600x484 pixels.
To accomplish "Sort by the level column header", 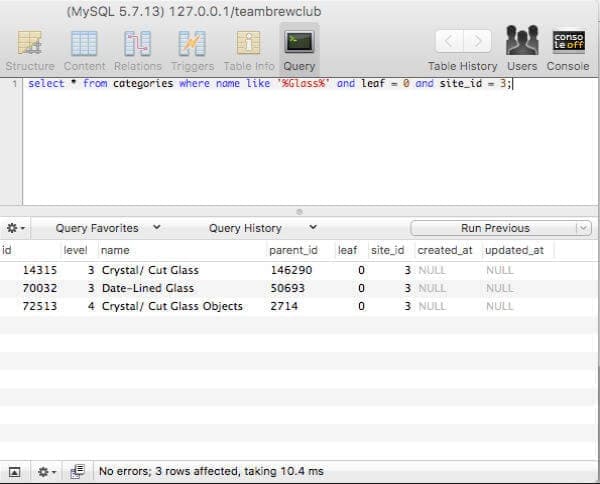I will (80, 250).
